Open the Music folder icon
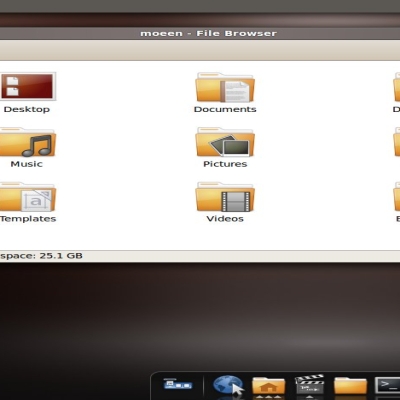This screenshot has height=400, width=400. pos(27,142)
